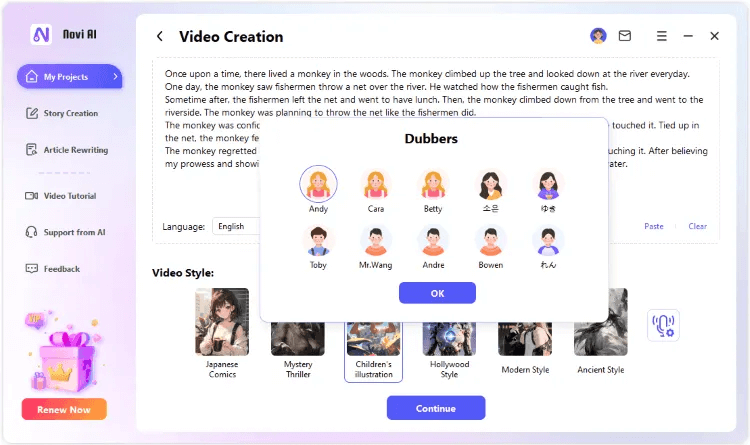Open the hamburger menu icon

662,36
